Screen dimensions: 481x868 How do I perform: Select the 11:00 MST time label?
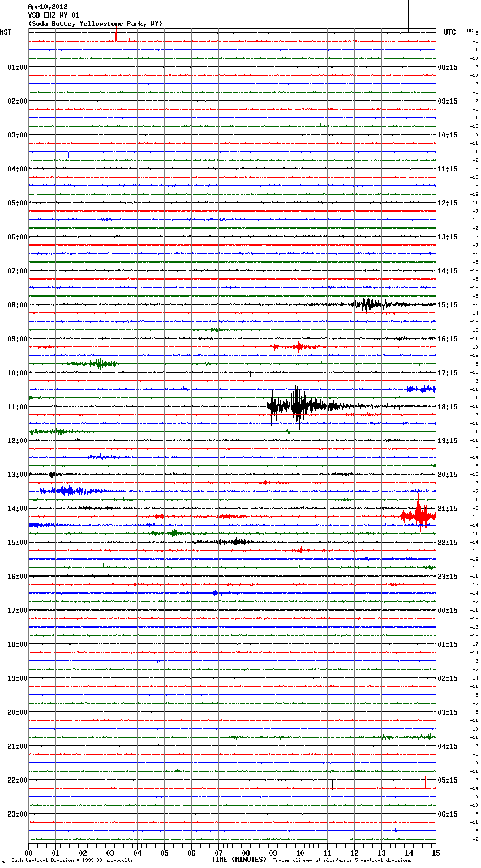tap(17, 407)
